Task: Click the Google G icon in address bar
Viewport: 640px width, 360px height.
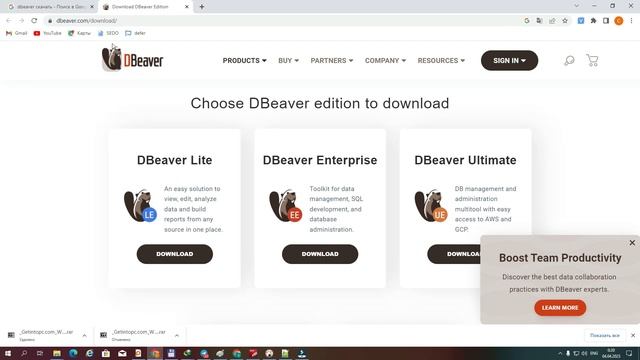Action: pyautogui.click(x=527, y=20)
